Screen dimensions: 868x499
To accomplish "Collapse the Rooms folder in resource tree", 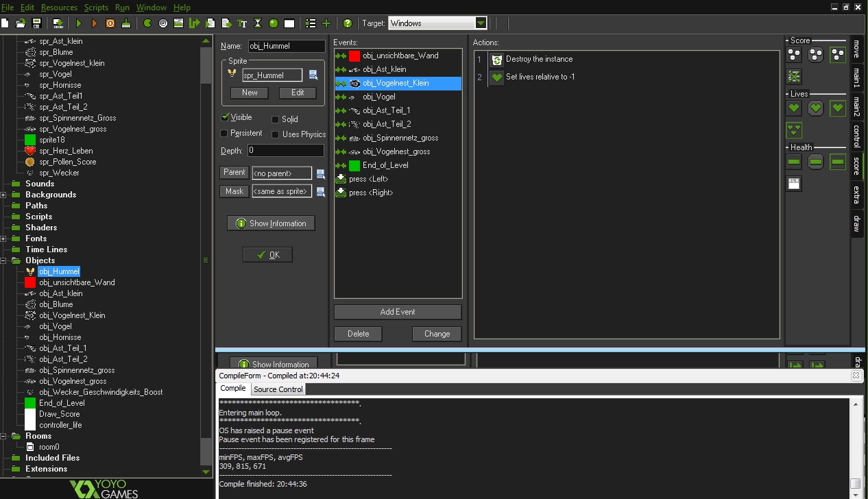I will pyautogui.click(x=4, y=436).
